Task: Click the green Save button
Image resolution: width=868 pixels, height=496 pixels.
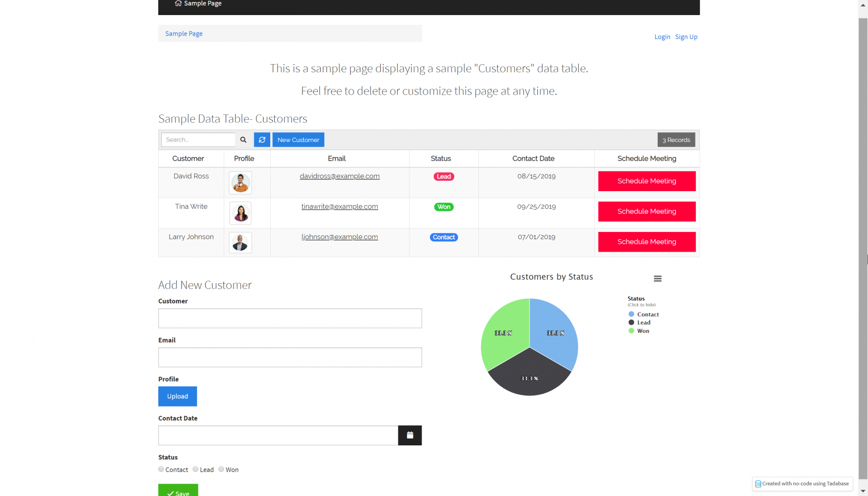Action: pyautogui.click(x=178, y=490)
